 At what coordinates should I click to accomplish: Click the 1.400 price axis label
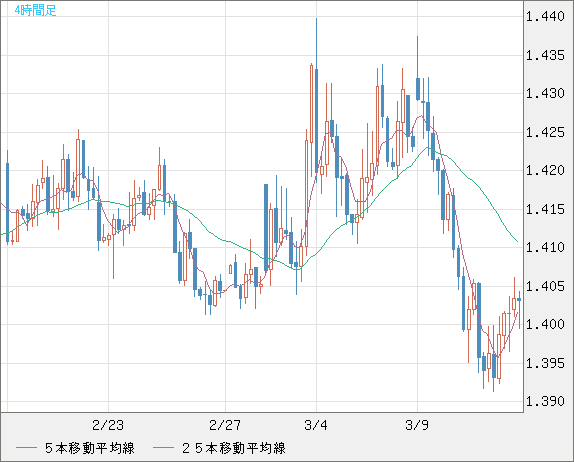pos(545,324)
